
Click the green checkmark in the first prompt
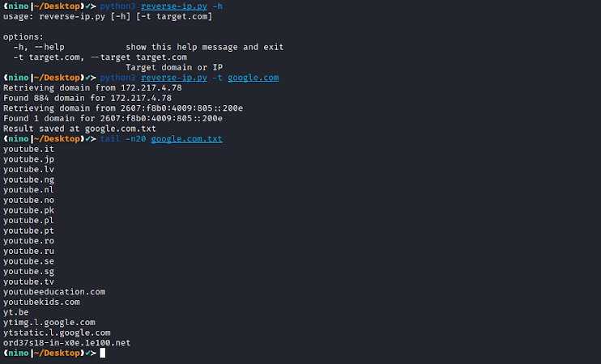click(x=87, y=6)
